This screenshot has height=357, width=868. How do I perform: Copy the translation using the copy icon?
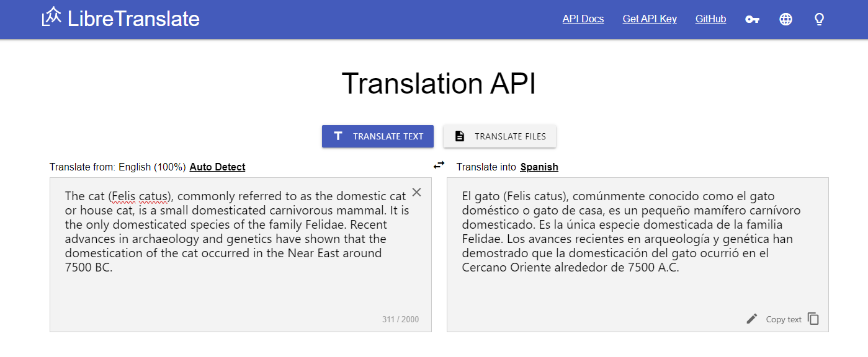[x=813, y=318]
